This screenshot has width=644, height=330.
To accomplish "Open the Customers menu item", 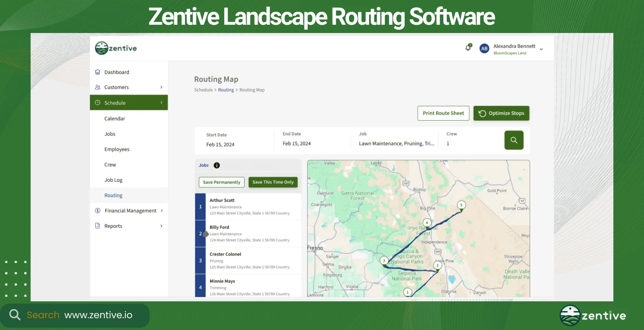I will (x=129, y=87).
